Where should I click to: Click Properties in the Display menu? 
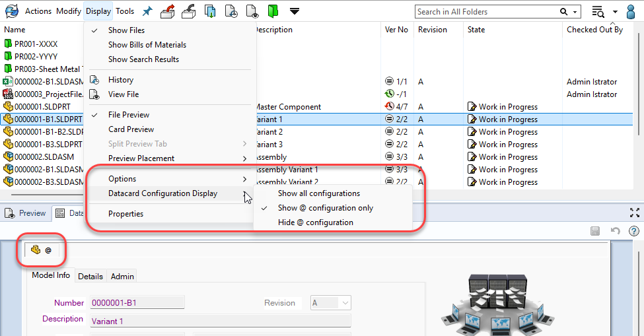(x=125, y=214)
